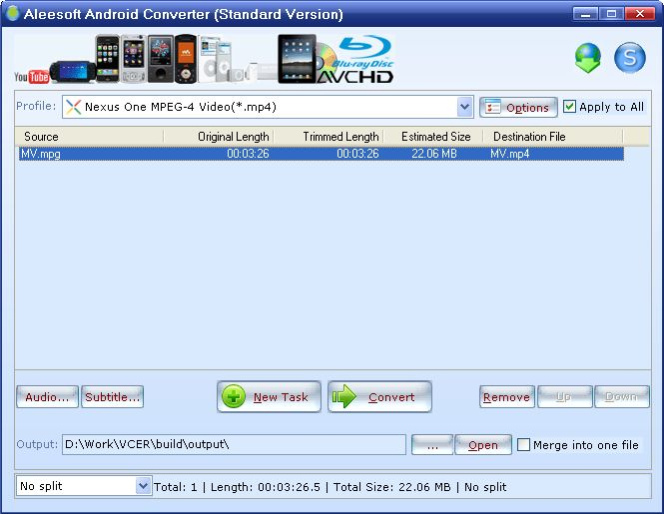
Task: Click the Estimated Size column header
Action: click(x=433, y=136)
